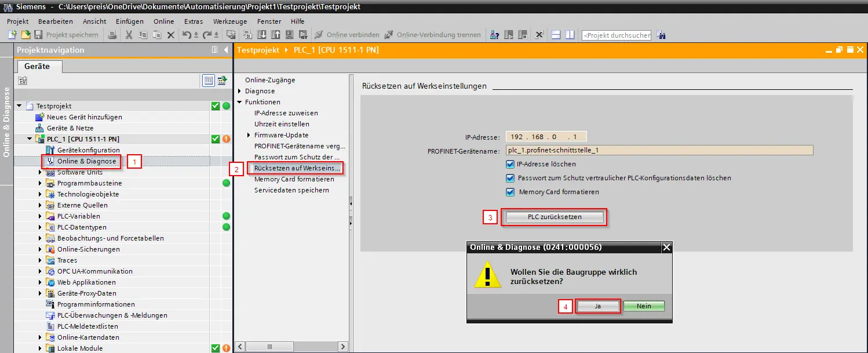This screenshot has height=353, width=868.
Task: Split editor area vertically
Action: (570, 35)
